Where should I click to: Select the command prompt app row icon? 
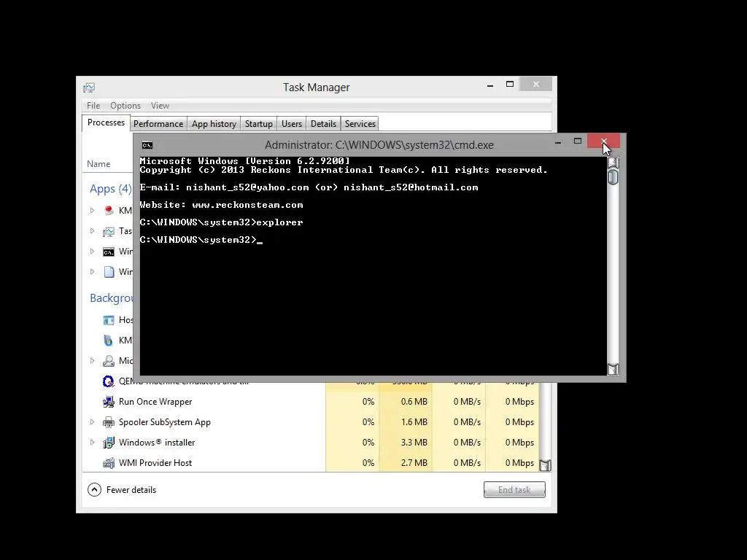(x=109, y=252)
